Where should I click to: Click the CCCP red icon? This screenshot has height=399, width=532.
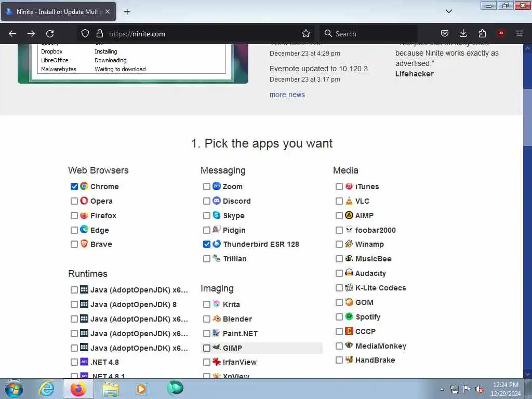(x=349, y=331)
